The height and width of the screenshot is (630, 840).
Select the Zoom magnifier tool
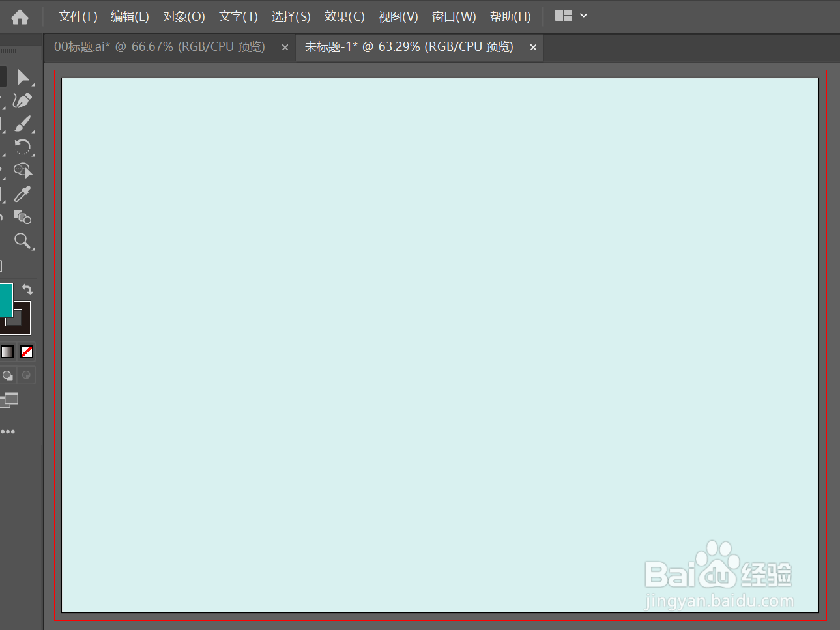point(23,241)
